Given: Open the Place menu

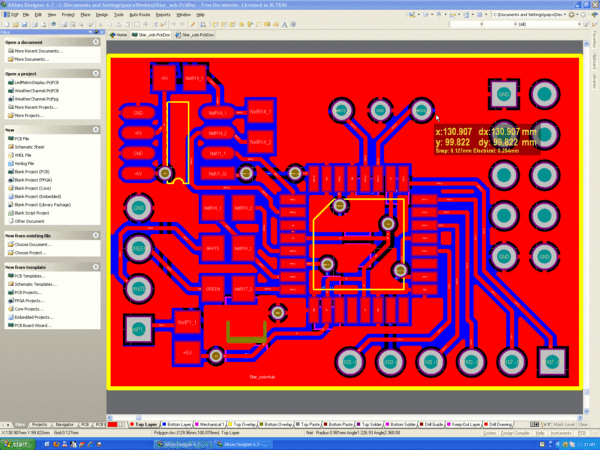Looking at the screenshot, I should [x=85, y=15].
